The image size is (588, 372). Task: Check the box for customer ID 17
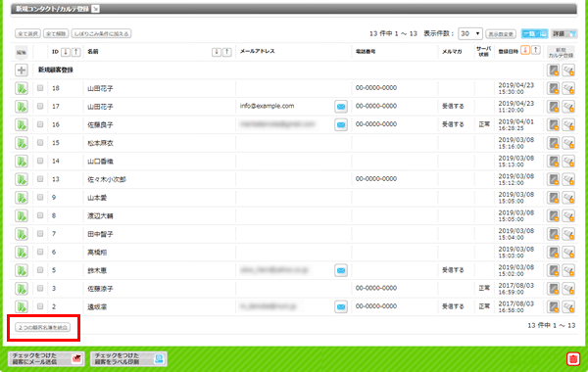pos(40,107)
